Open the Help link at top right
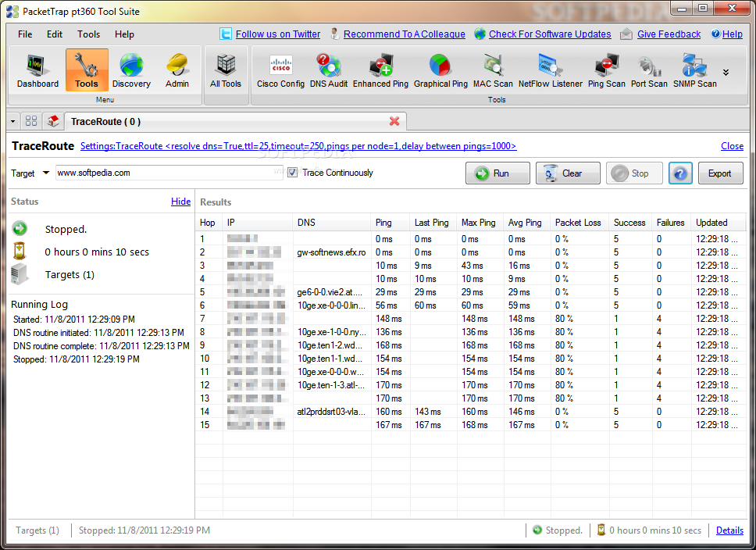This screenshot has height=550, width=756. point(732,34)
